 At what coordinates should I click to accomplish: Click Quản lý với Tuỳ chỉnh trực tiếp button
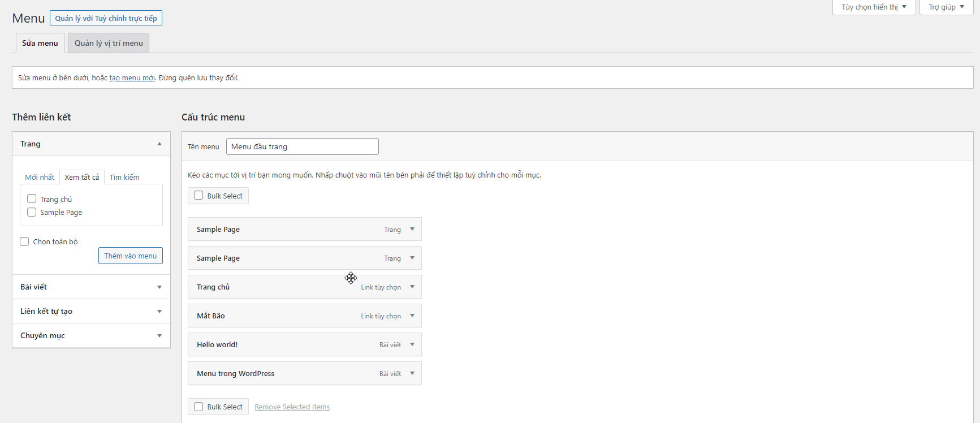pyautogui.click(x=106, y=18)
